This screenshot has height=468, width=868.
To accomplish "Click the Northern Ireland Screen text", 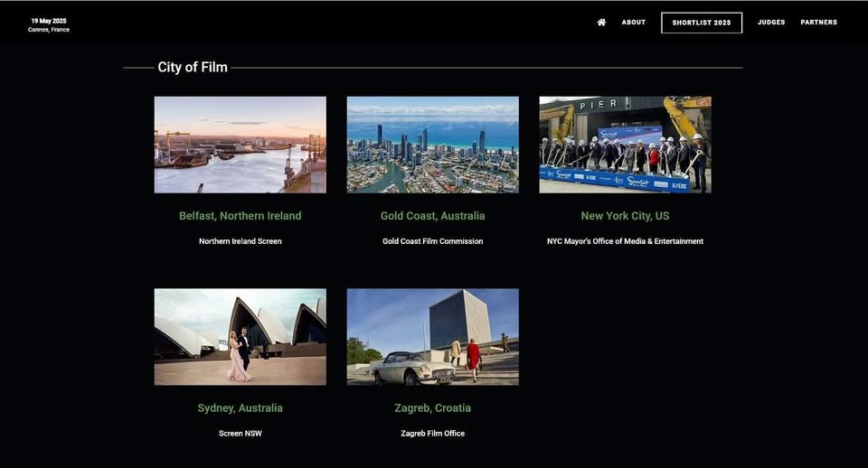I will click(240, 241).
